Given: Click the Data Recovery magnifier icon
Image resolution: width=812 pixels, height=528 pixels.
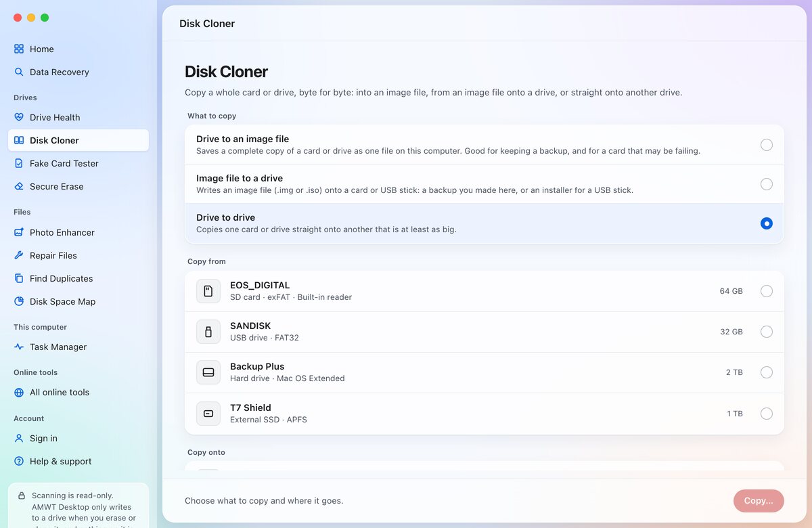Looking at the screenshot, I should [x=19, y=72].
